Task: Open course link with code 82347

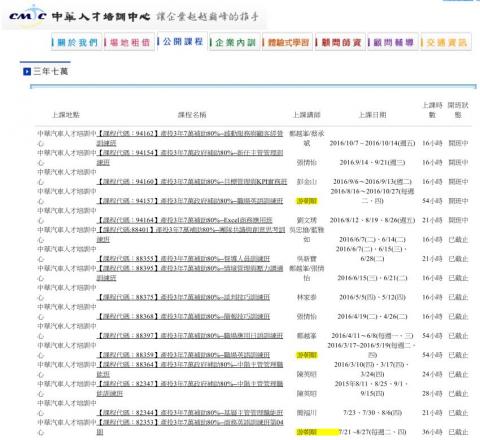Action: pyautogui.click(x=190, y=389)
